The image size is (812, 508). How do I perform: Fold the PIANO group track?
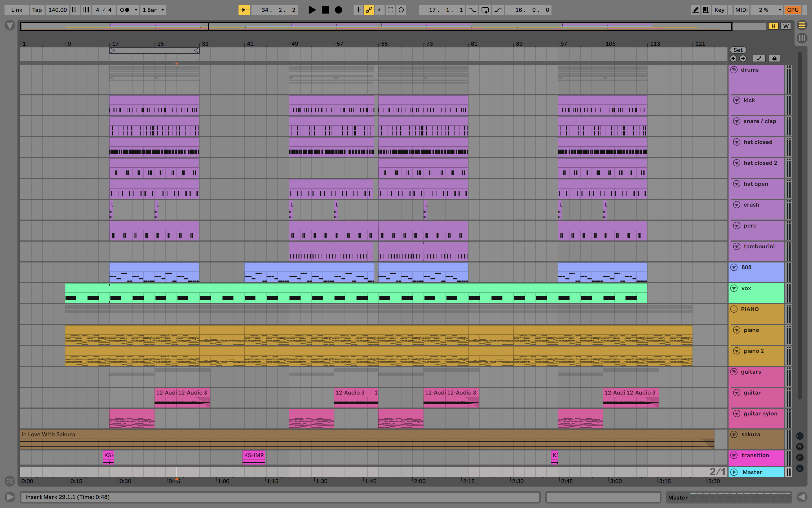(x=734, y=309)
